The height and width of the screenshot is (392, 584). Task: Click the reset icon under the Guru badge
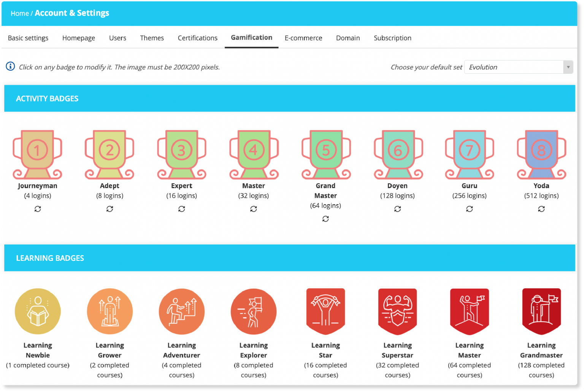tap(469, 209)
